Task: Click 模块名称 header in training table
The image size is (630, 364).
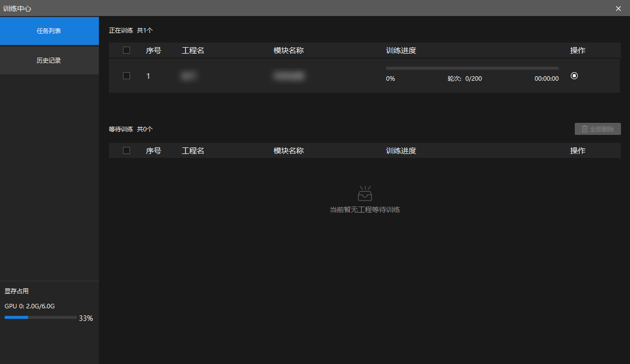Action: 289,50
